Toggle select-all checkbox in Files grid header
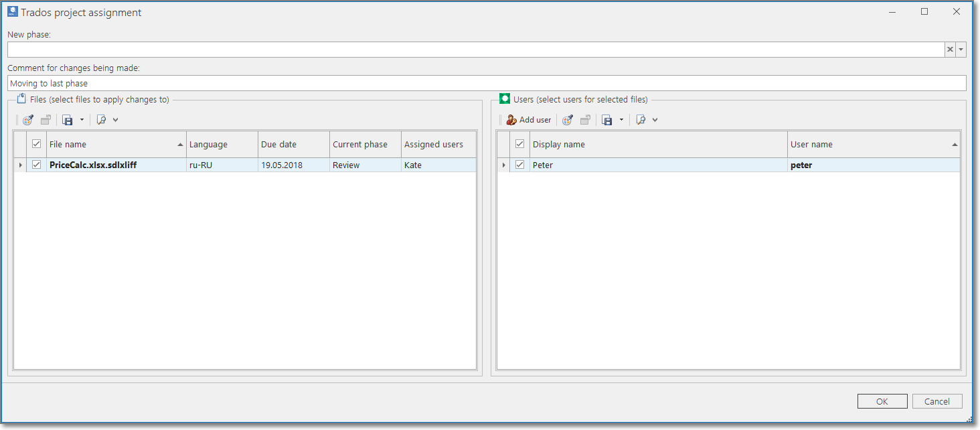This screenshot has height=430, width=980. coord(37,144)
